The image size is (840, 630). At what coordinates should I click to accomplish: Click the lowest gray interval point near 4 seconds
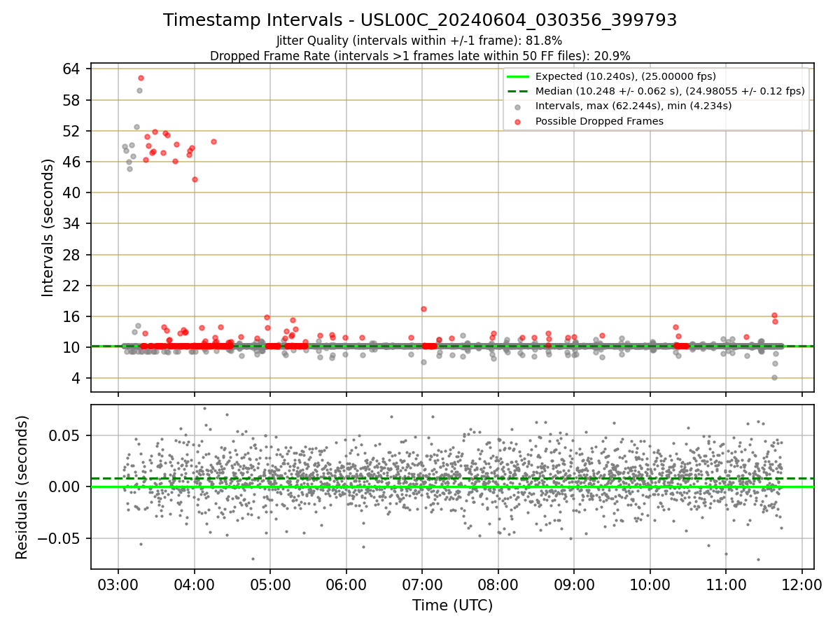point(774,377)
